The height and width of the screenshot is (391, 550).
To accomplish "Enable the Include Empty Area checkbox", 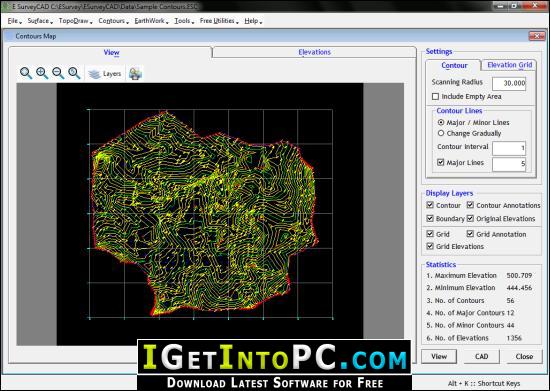I will click(435, 96).
